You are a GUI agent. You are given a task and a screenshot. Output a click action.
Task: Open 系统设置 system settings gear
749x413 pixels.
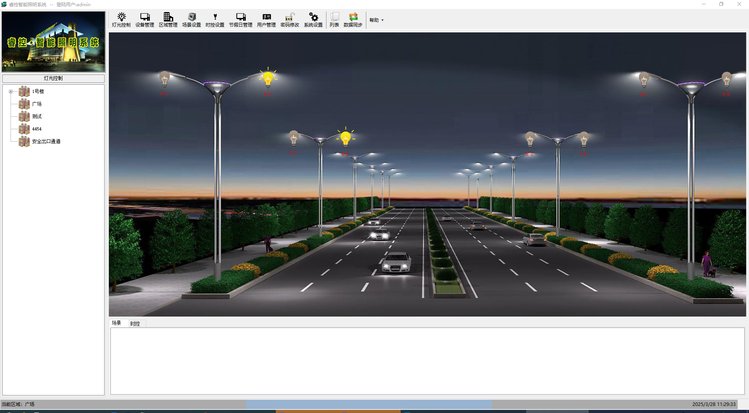click(x=313, y=19)
